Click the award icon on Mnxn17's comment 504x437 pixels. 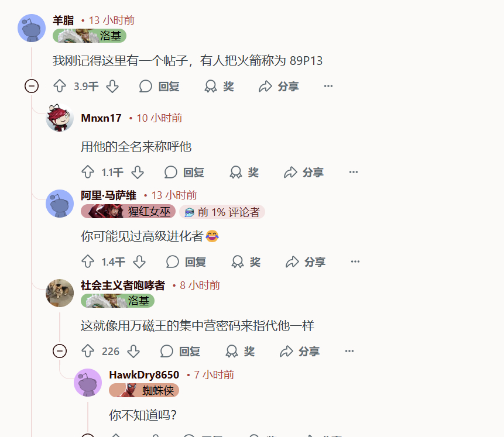[235, 172]
